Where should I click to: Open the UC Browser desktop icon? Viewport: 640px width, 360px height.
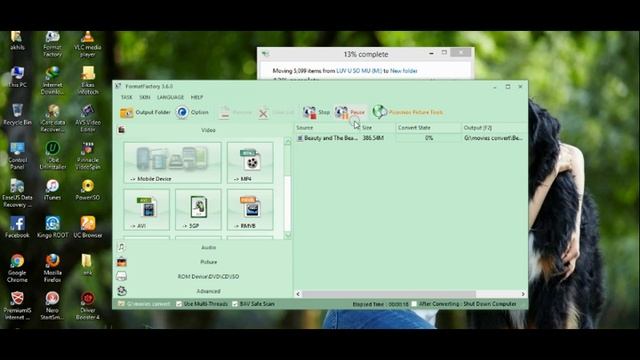point(87,227)
